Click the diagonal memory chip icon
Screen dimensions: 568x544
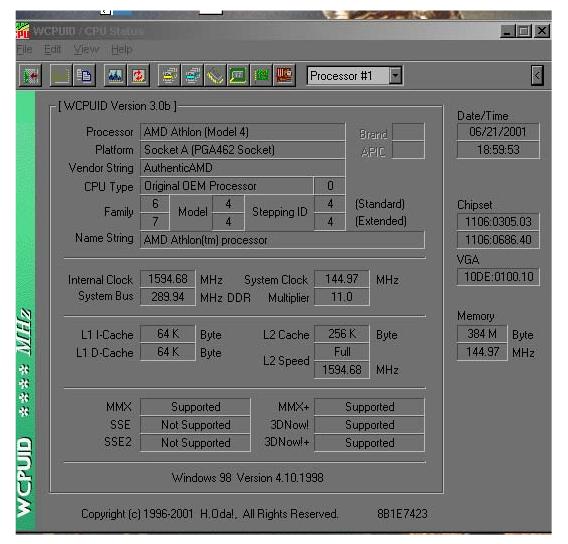[216, 76]
